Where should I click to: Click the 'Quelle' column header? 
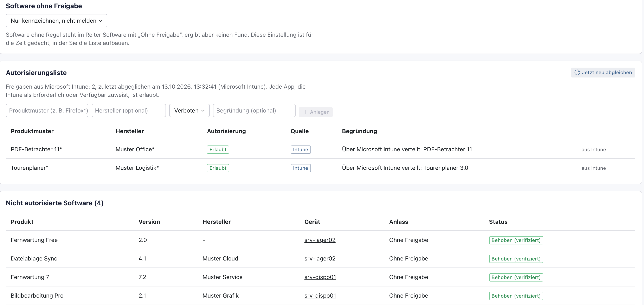coord(300,131)
